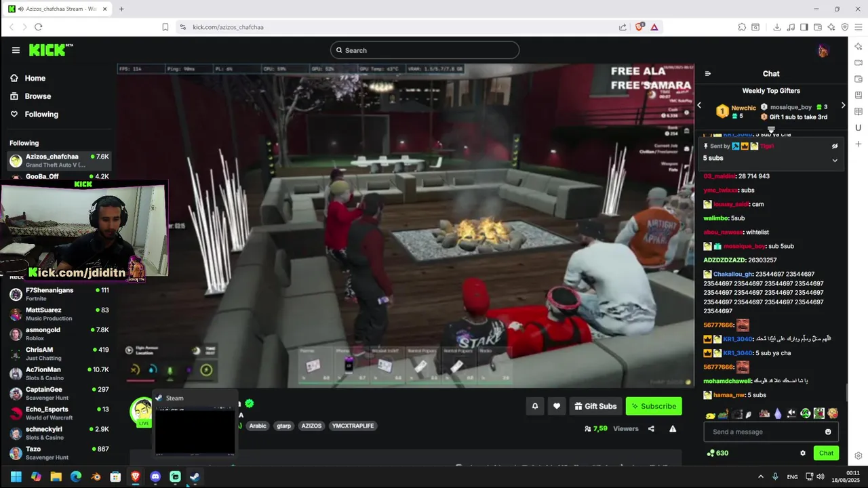
Task: Open Brave Shields lion icon
Action: pos(639,27)
